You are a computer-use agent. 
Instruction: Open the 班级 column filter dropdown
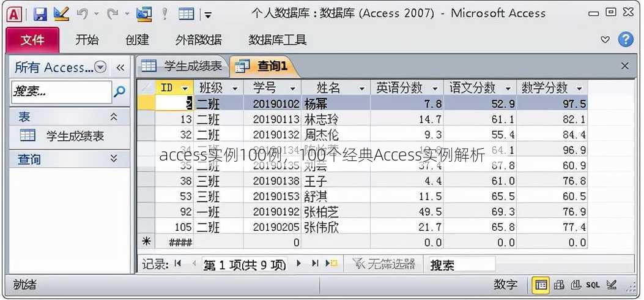pyautogui.click(x=235, y=88)
